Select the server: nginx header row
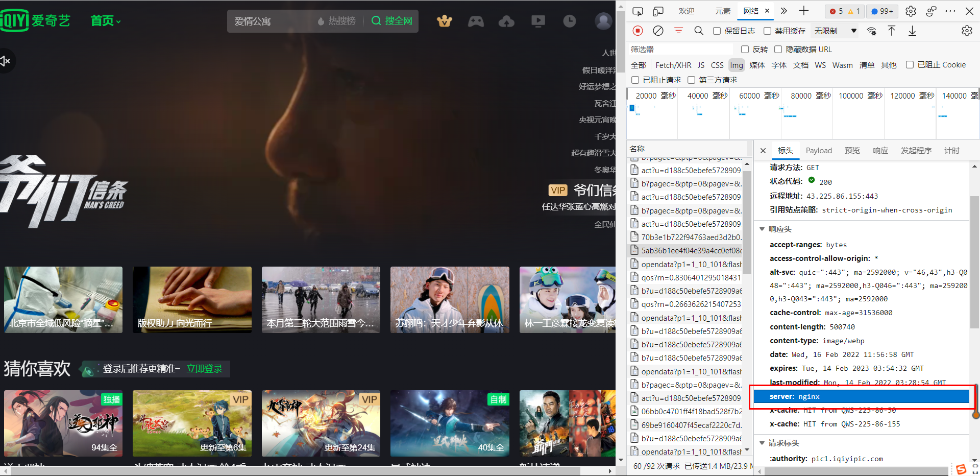 click(x=862, y=396)
